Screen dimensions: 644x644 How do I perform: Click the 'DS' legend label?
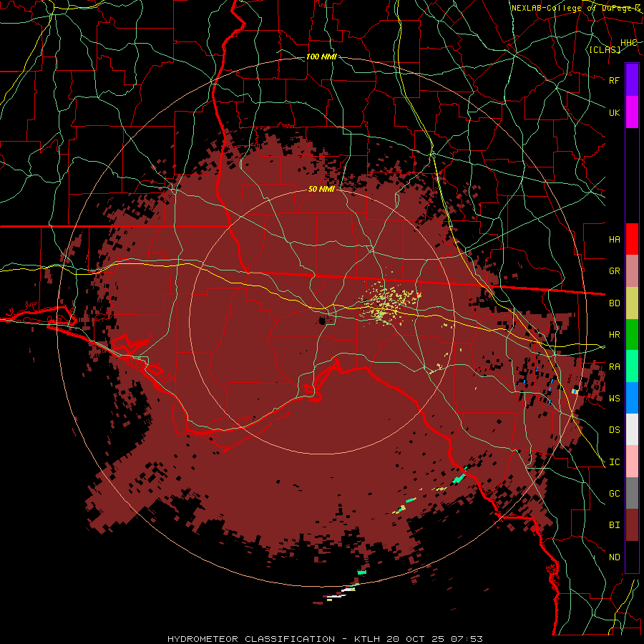point(614,430)
